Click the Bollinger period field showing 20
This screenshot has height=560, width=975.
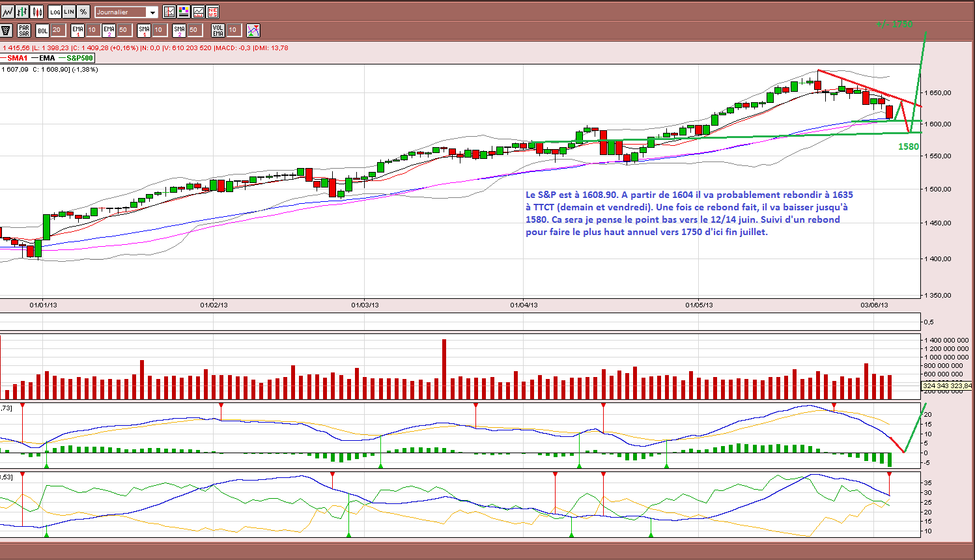[57, 30]
